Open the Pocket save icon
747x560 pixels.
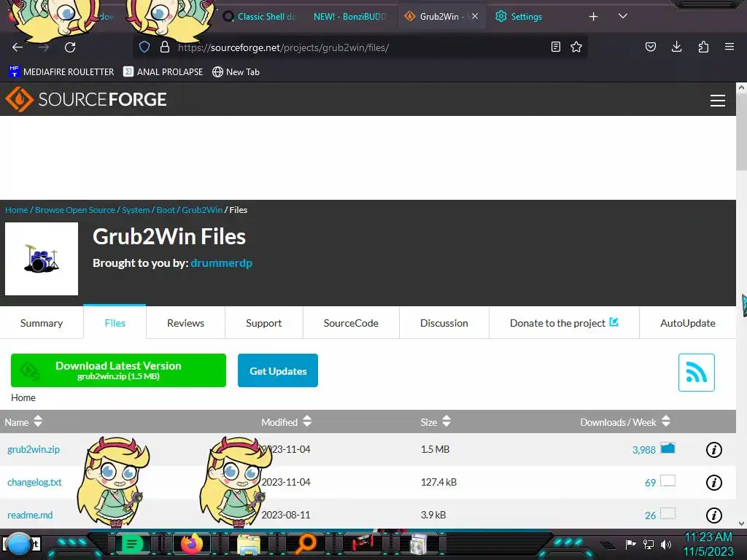[650, 47]
